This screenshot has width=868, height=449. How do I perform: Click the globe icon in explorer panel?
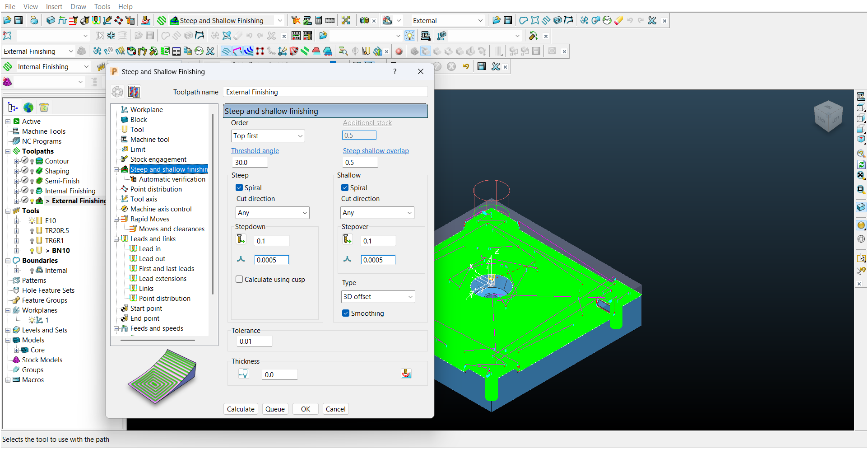(28, 108)
